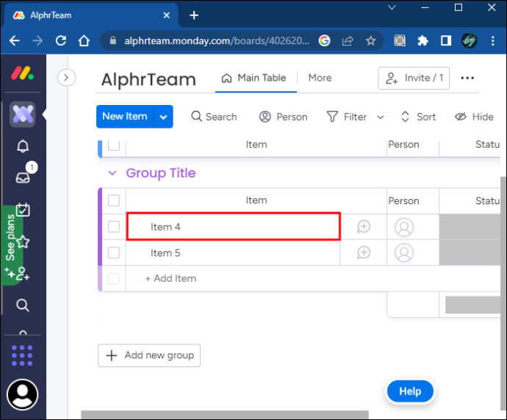Viewport: 507px width, 420px height.
Task: Tick the checkbox for Item 4
Action: coord(113,226)
